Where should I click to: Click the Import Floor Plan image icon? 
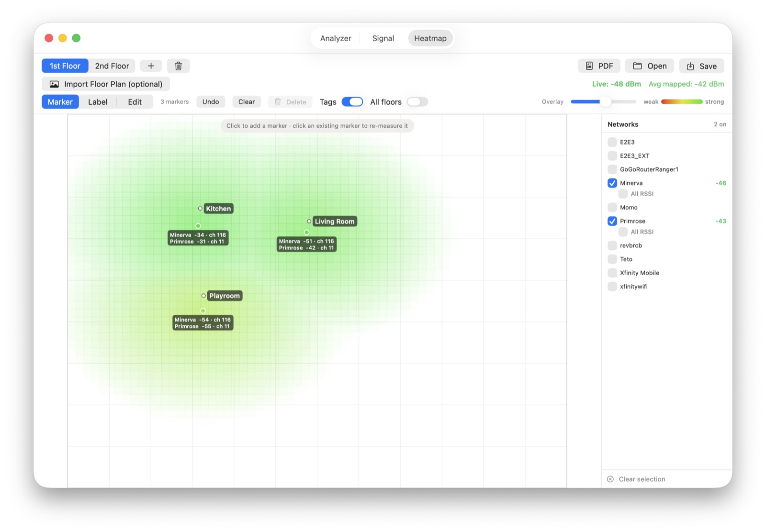[x=55, y=84]
